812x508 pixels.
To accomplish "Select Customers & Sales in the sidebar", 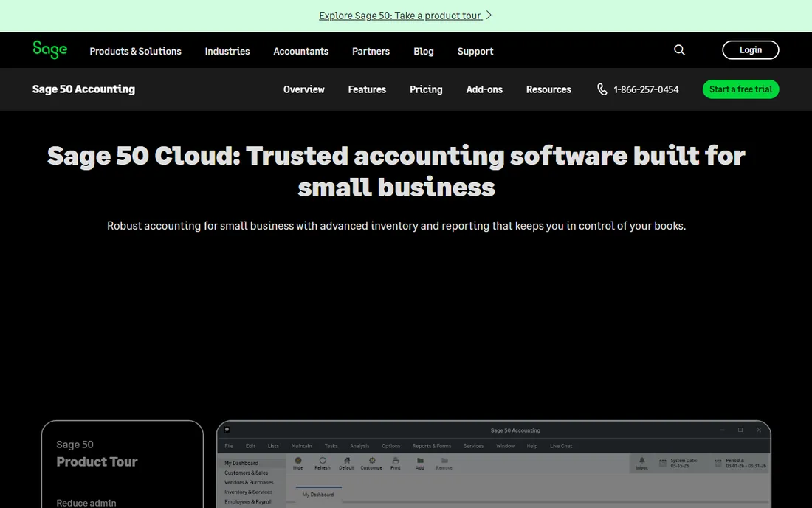I will click(246, 473).
